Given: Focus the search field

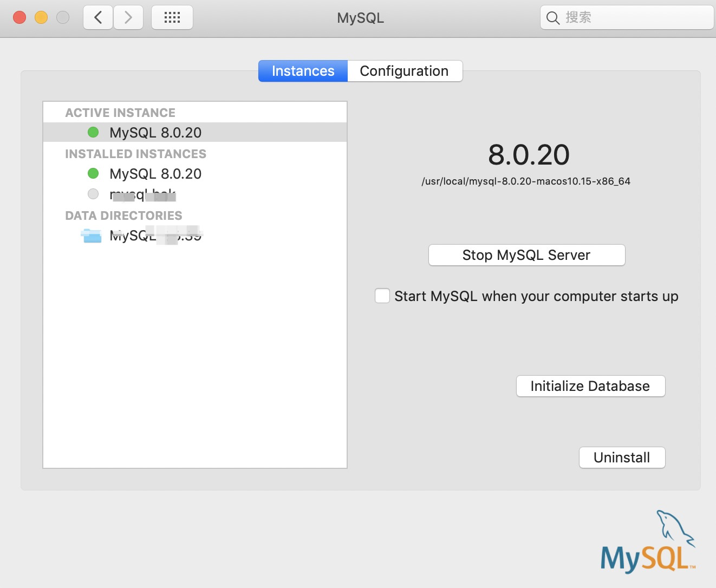Looking at the screenshot, I should [627, 17].
